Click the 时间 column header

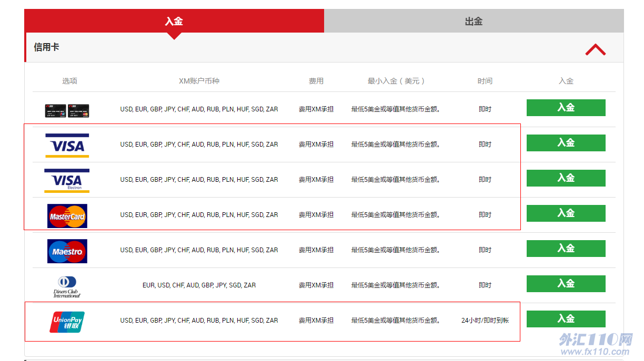[x=485, y=81]
